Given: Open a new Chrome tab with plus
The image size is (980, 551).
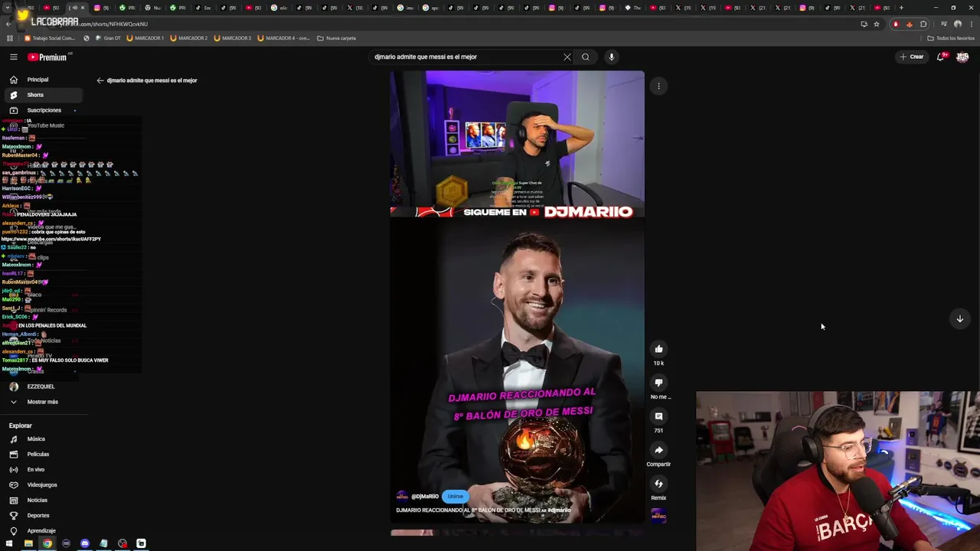Looking at the screenshot, I should [901, 8].
